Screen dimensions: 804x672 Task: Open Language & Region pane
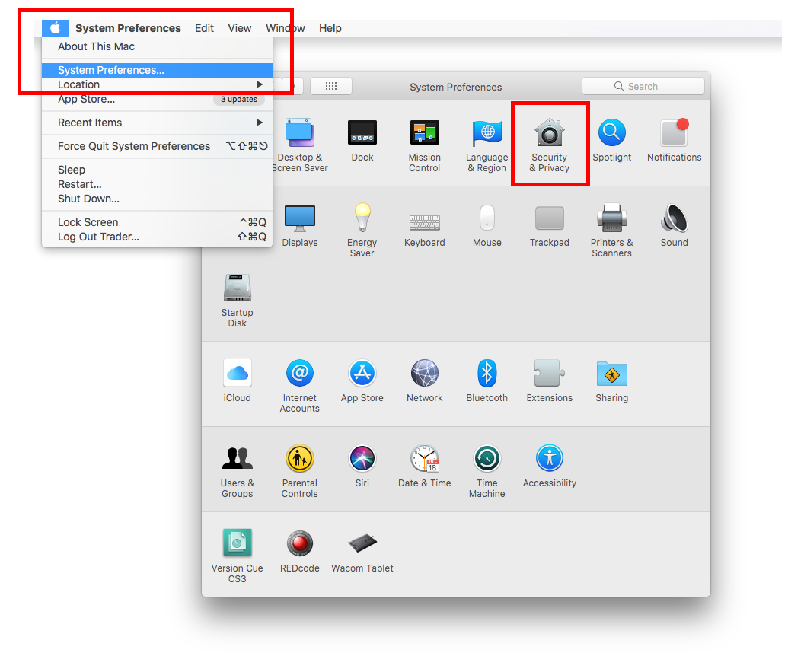[487, 145]
